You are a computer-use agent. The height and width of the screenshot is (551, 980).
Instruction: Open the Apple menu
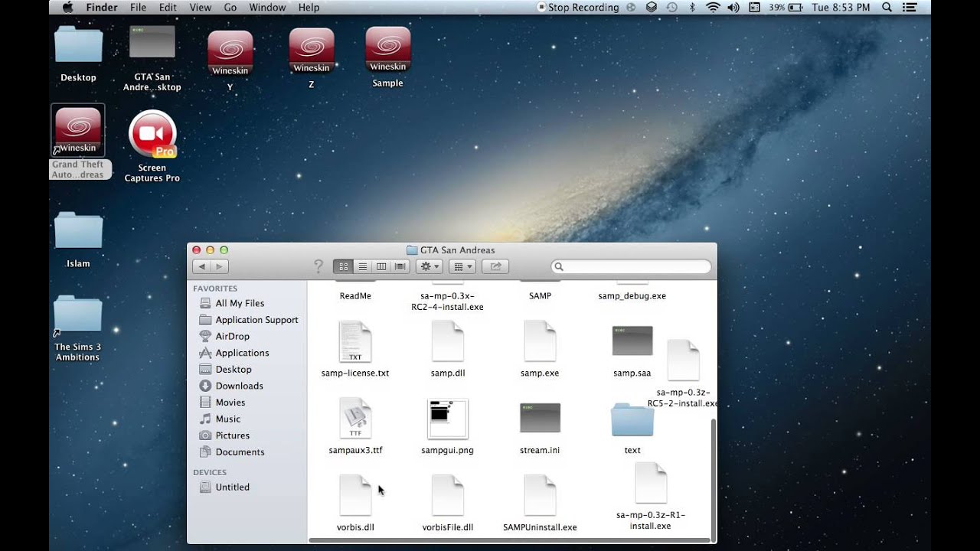click(67, 8)
